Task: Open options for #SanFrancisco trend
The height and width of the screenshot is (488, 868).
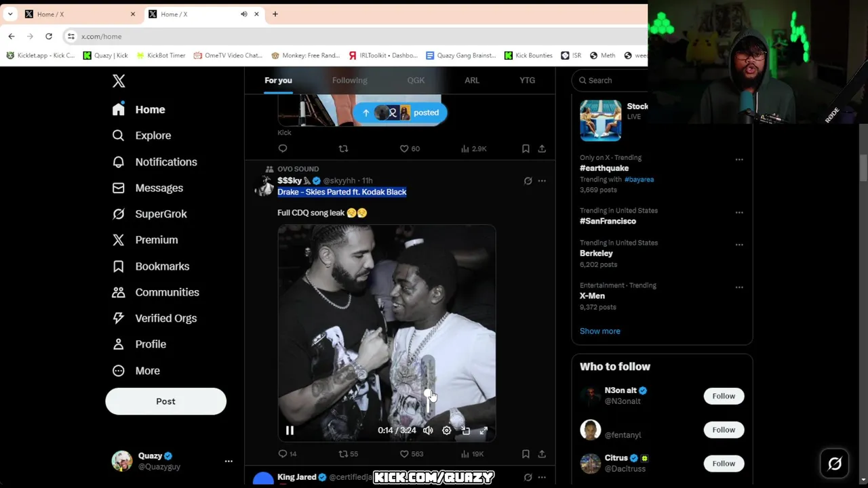Action: [739, 213]
